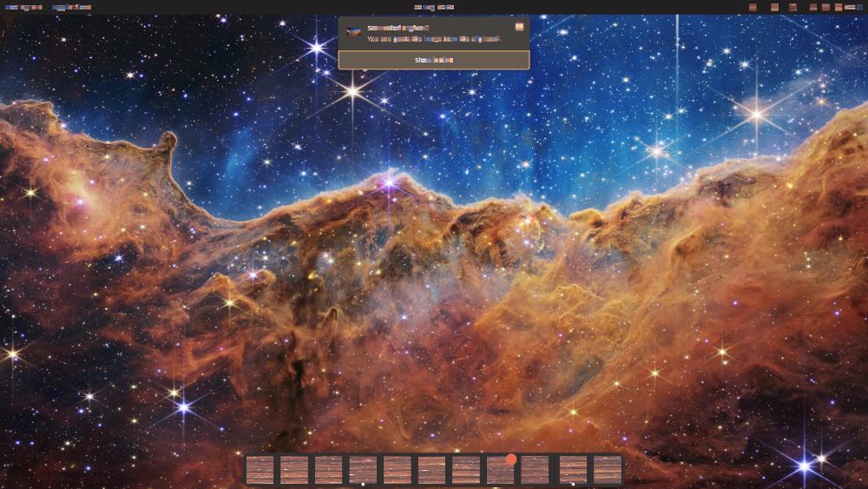Click the notification's title text
The height and width of the screenshot is (489, 868).
point(398,28)
